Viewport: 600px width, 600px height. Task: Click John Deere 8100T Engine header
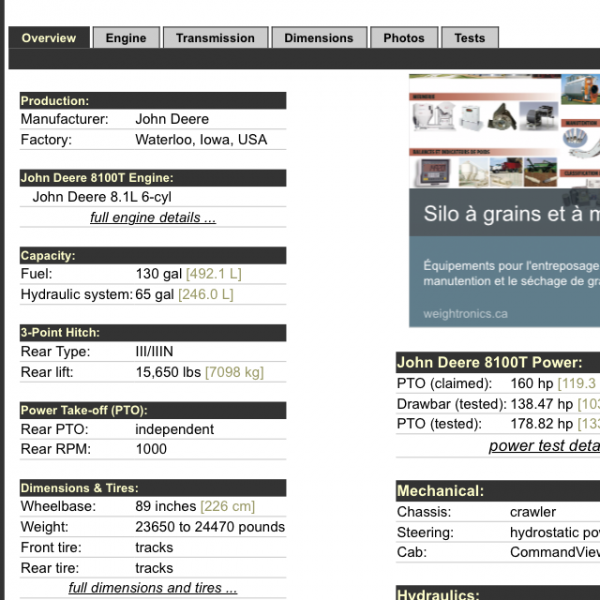pyautogui.click(x=153, y=178)
